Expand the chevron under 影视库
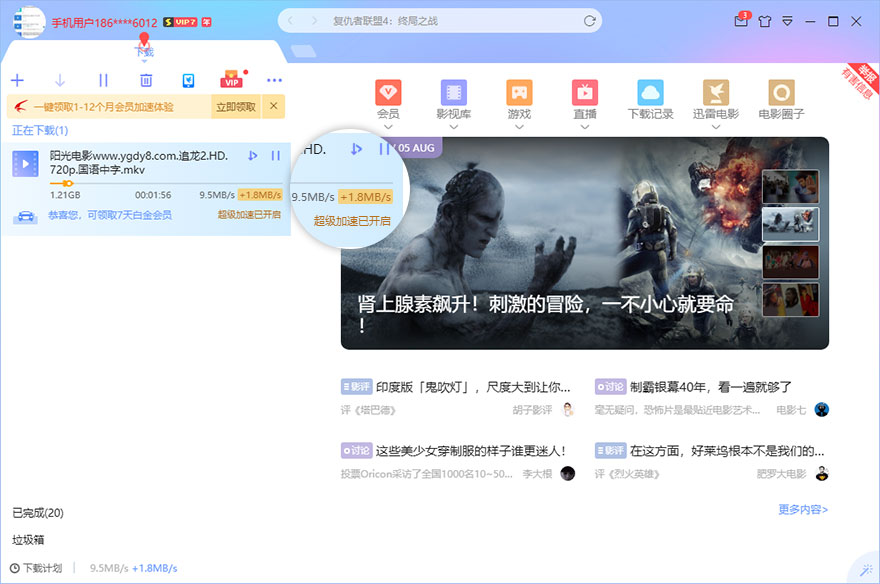The height and width of the screenshot is (584, 880). 453,127
